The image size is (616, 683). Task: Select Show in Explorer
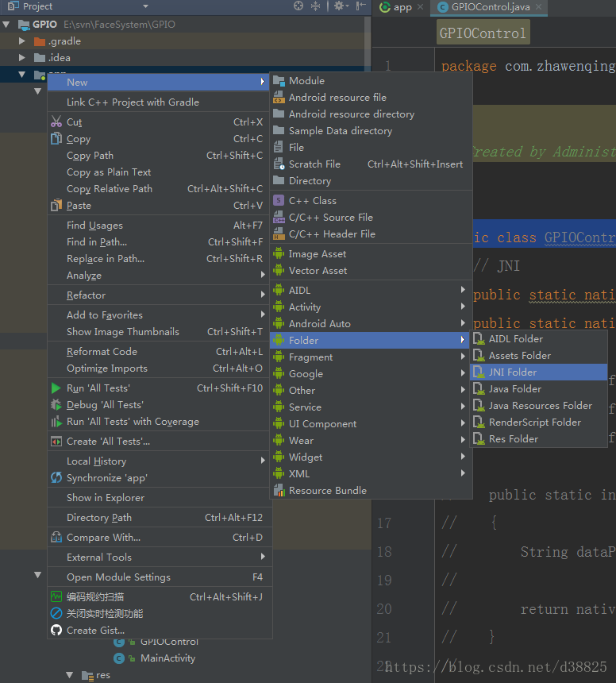coord(160,497)
